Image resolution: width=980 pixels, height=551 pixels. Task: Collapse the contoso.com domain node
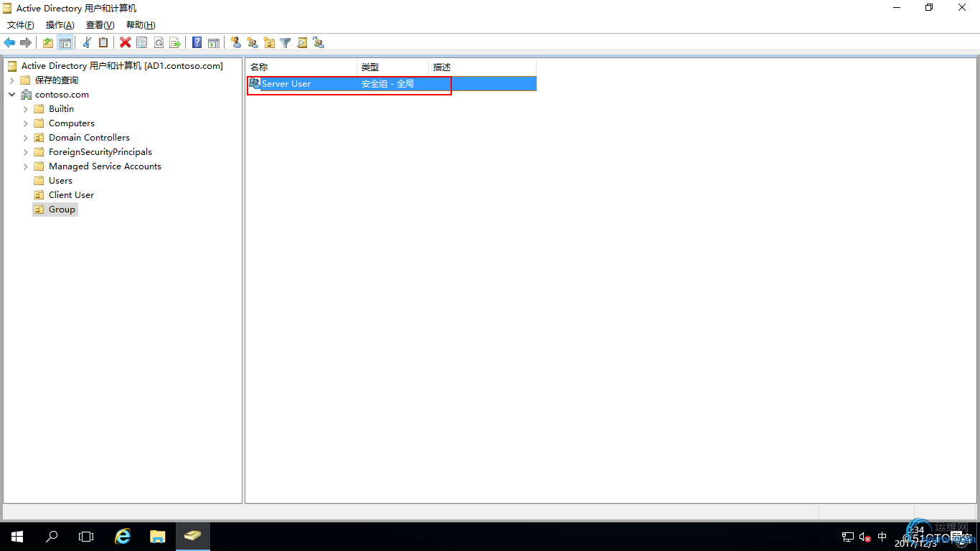tap(12, 95)
